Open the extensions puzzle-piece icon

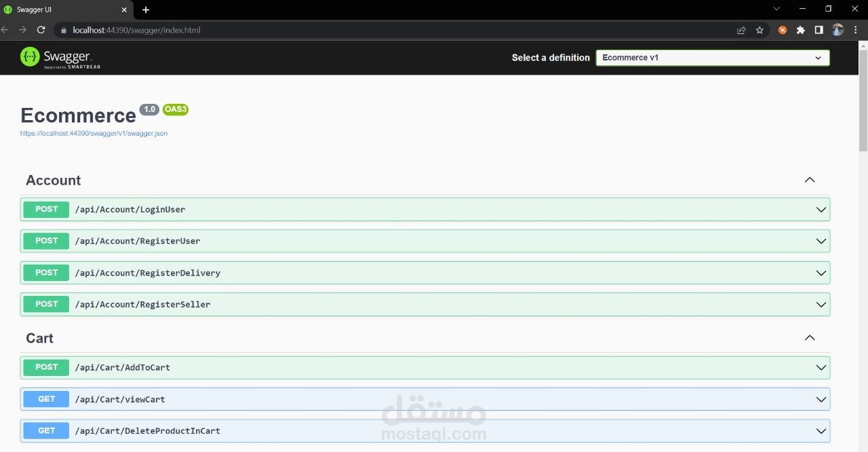pyautogui.click(x=800, y=30)
